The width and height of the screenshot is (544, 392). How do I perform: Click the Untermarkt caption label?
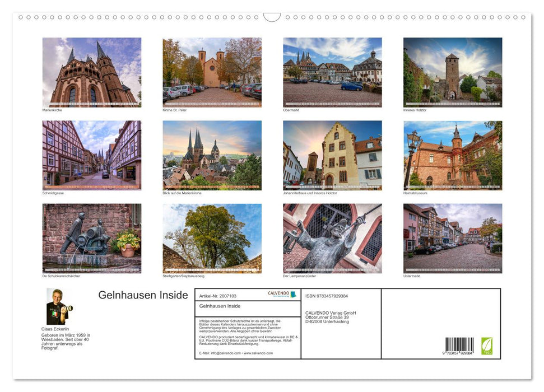(x=412, y=276)
